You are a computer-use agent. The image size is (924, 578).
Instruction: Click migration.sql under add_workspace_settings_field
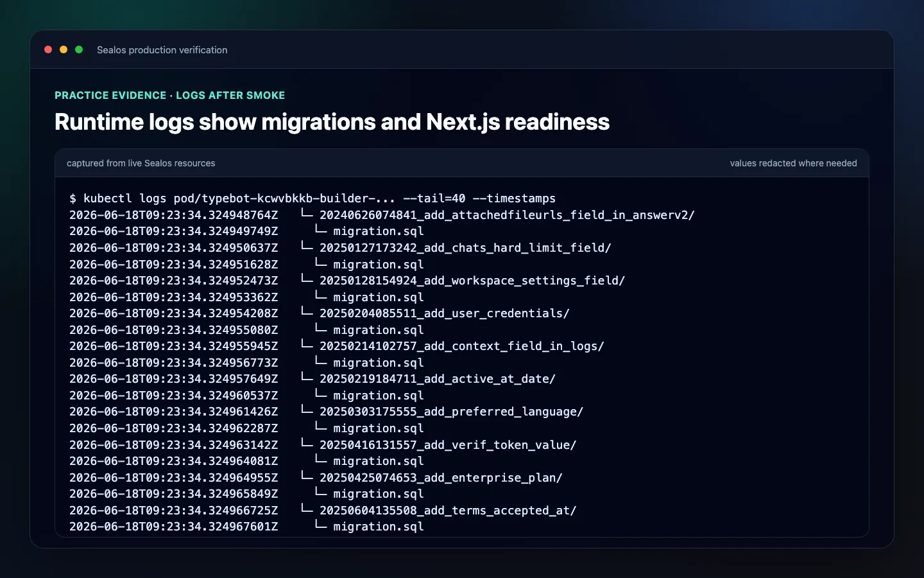pos(379,297)
